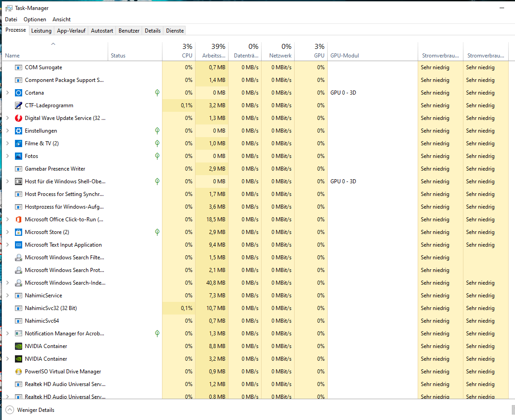515x420 pixels.
Task: Expand the Cortana process group
Action: pyautogui.click(x=7, y=93)
